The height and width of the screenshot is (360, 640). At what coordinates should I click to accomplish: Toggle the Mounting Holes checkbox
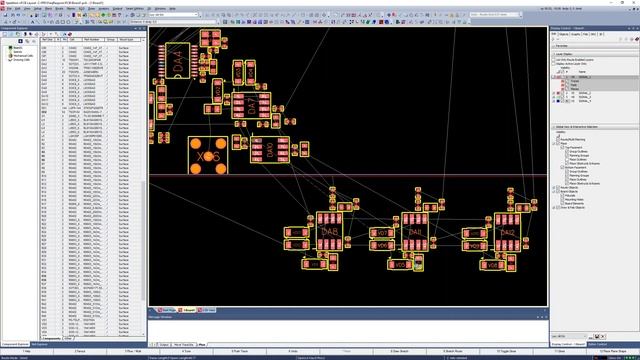tap(562, 200)
